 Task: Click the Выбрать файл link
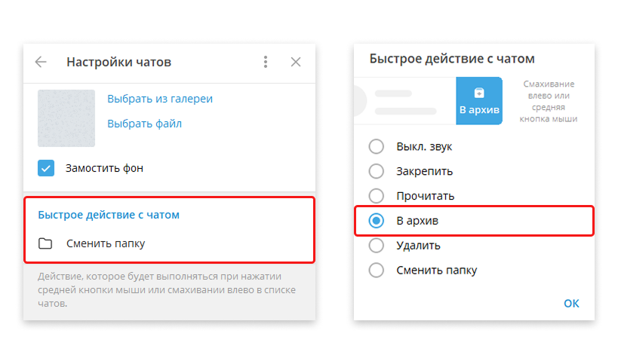[x=144, y=124]
